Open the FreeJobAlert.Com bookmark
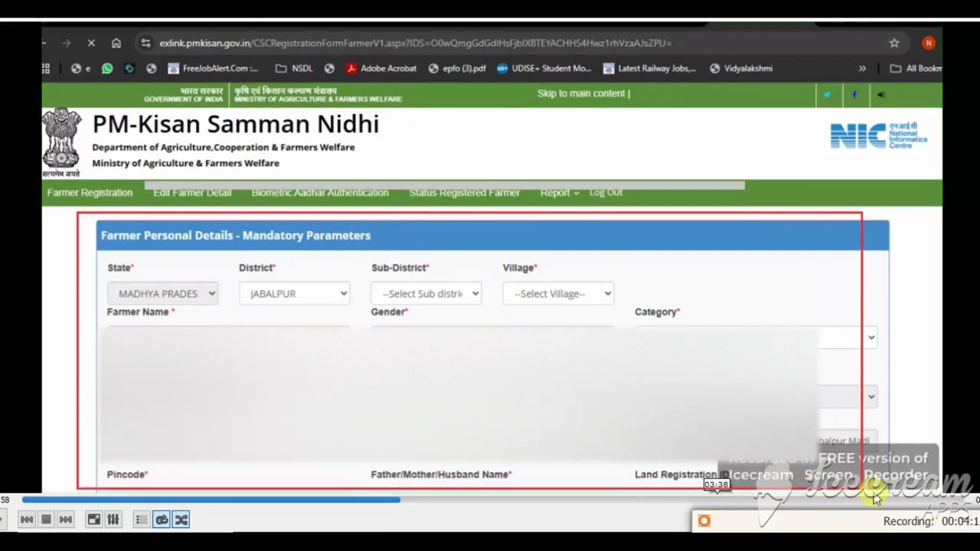Screen dimensions: 980x551 [213, 68]
